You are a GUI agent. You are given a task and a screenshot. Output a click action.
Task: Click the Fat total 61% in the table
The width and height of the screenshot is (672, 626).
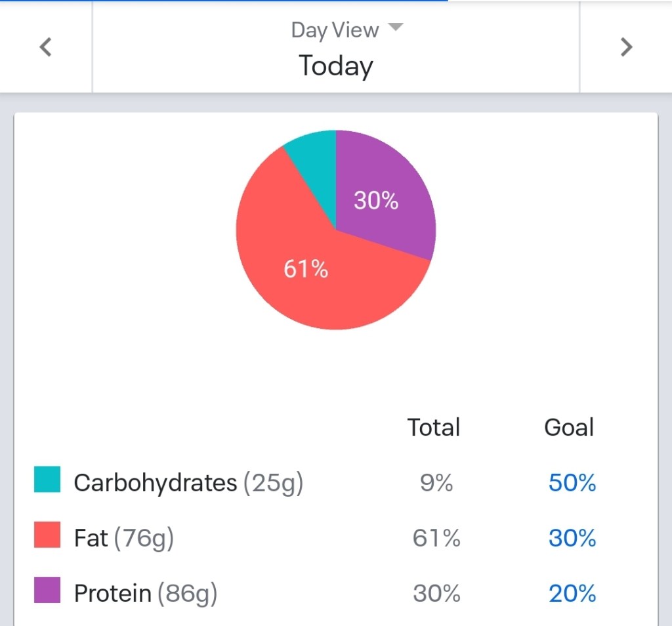pos(436,539)
